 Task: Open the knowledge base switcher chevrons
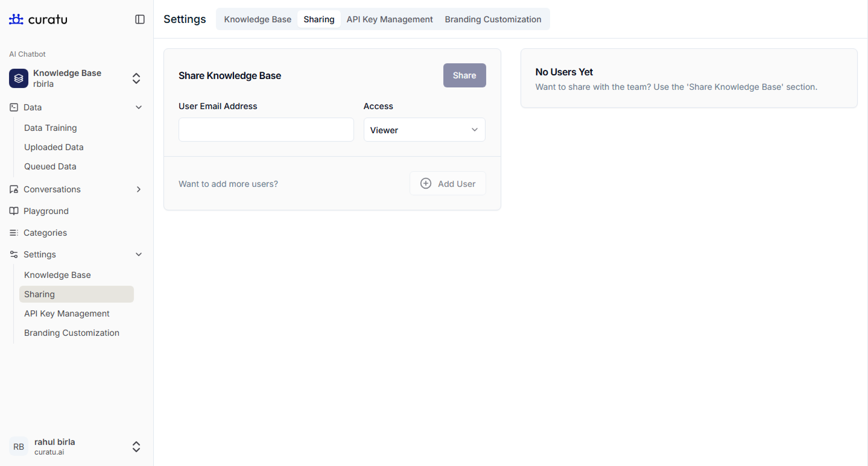tap(136, 78)
